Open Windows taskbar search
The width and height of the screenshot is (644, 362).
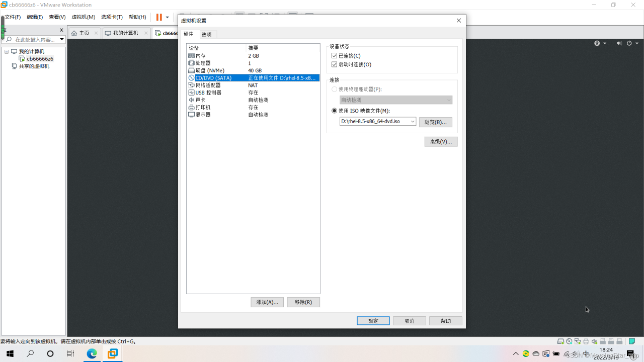[30, 353]
